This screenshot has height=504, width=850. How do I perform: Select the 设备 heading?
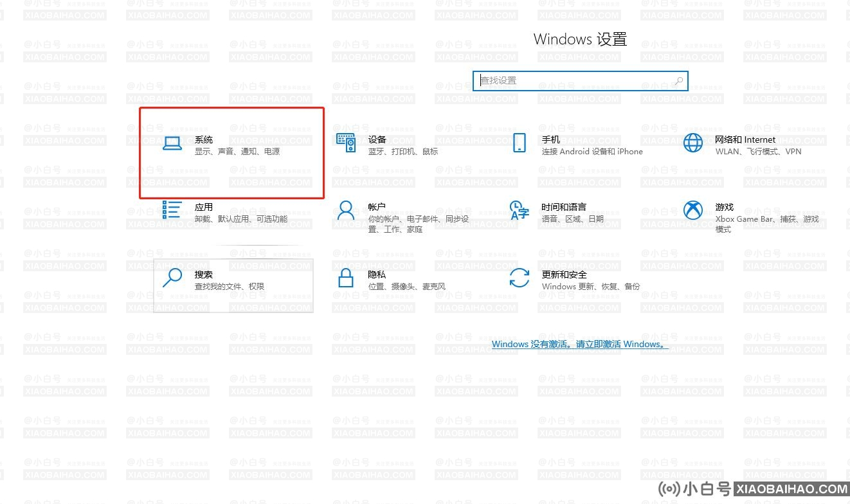coord(377,139)
